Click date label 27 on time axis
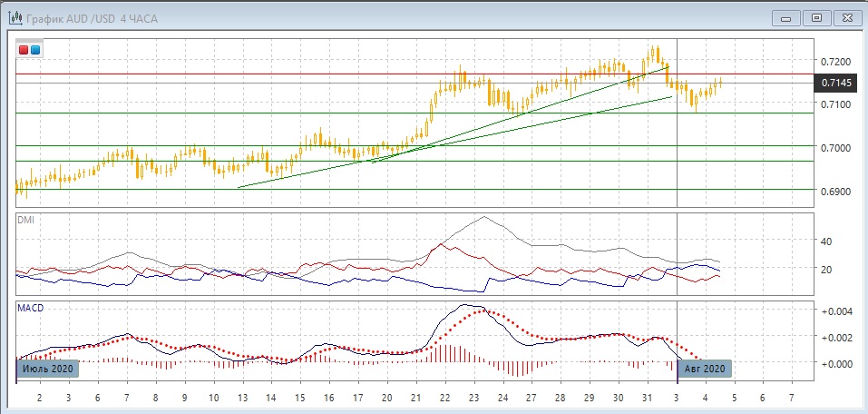 (532, 398)
